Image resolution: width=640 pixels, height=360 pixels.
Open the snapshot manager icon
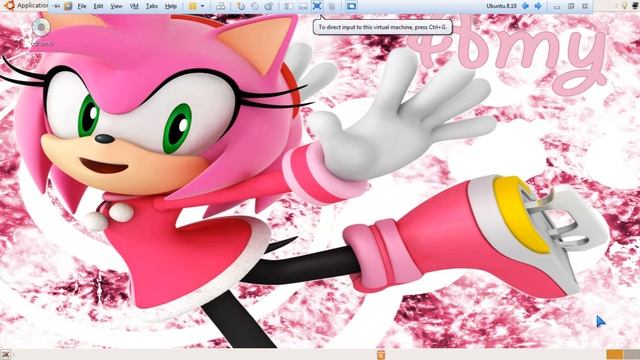(x=269, y=6)
